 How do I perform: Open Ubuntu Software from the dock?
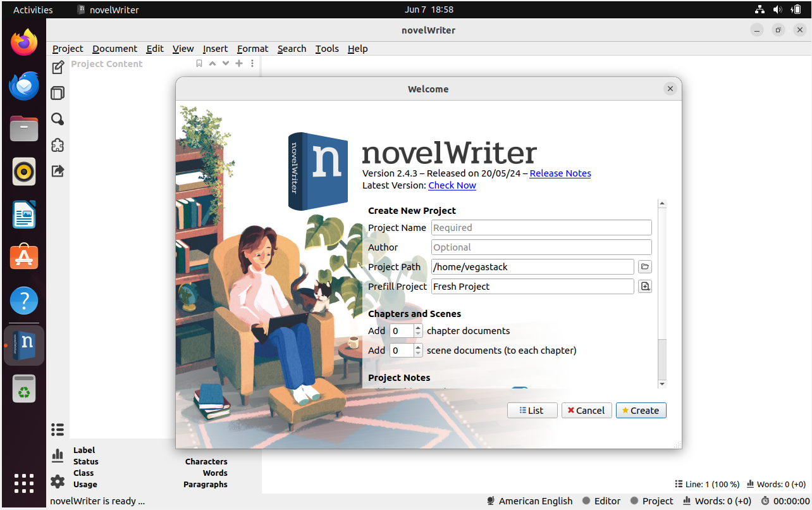(24, 258)
